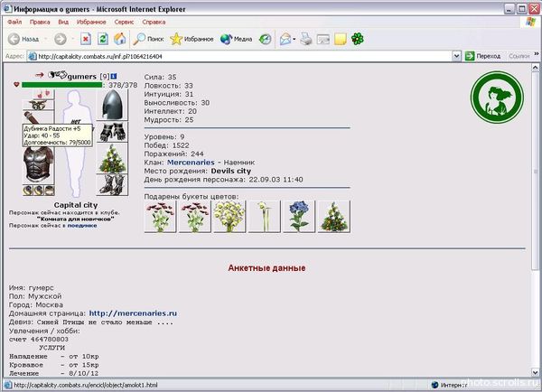
Task: Click the armored boots equipment slot
Action: coord(112,184)
